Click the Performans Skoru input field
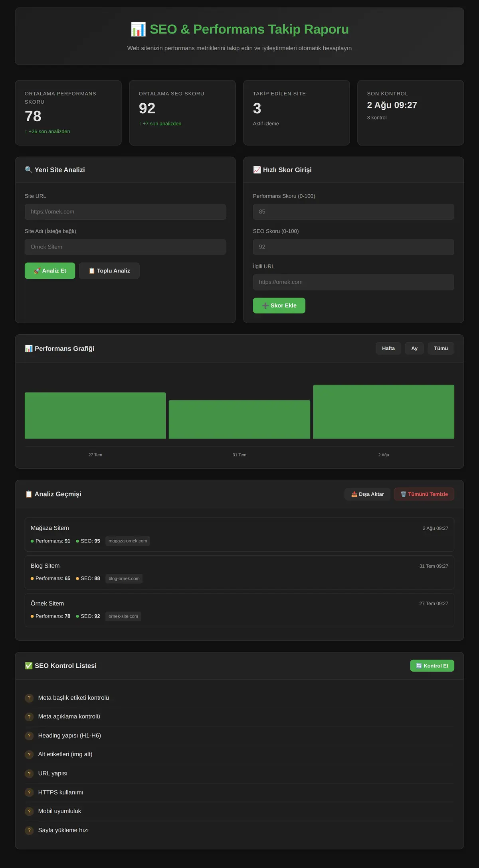 point(354,212)
